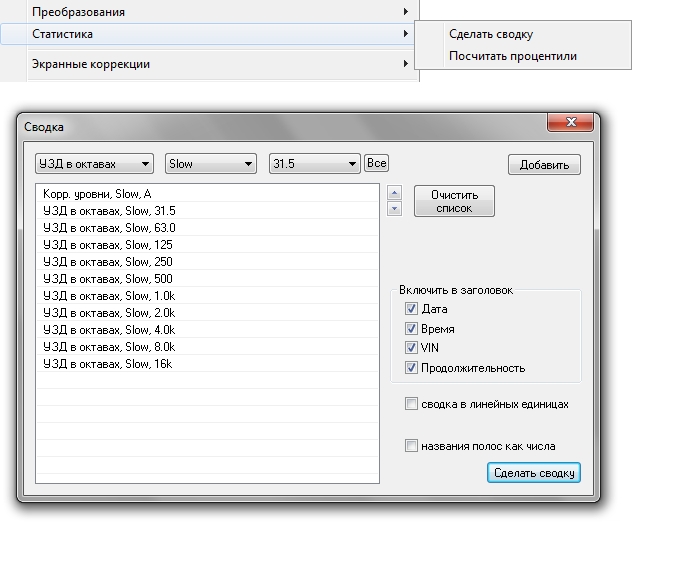This screenshot has height=561, width=700.
Task: Click the move-down arrow beside the list
Action: [x=394, y=209]
